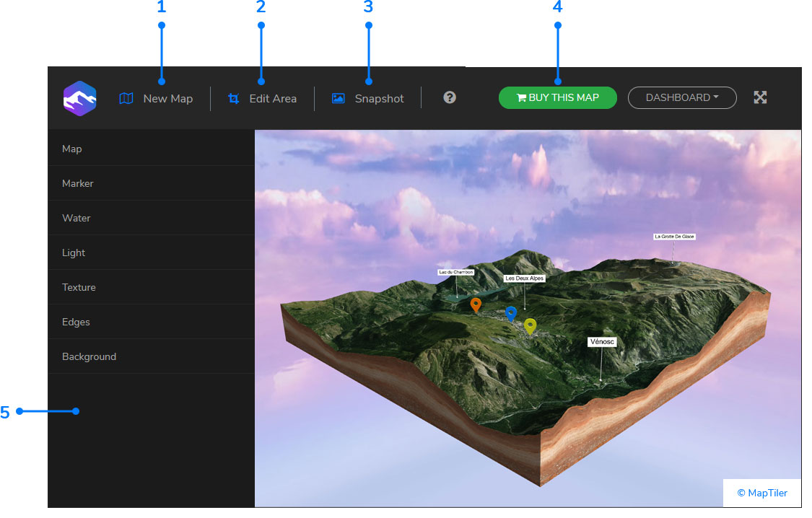
Task: Select the yellow map marker pin
Action: [x=531, y=325]
